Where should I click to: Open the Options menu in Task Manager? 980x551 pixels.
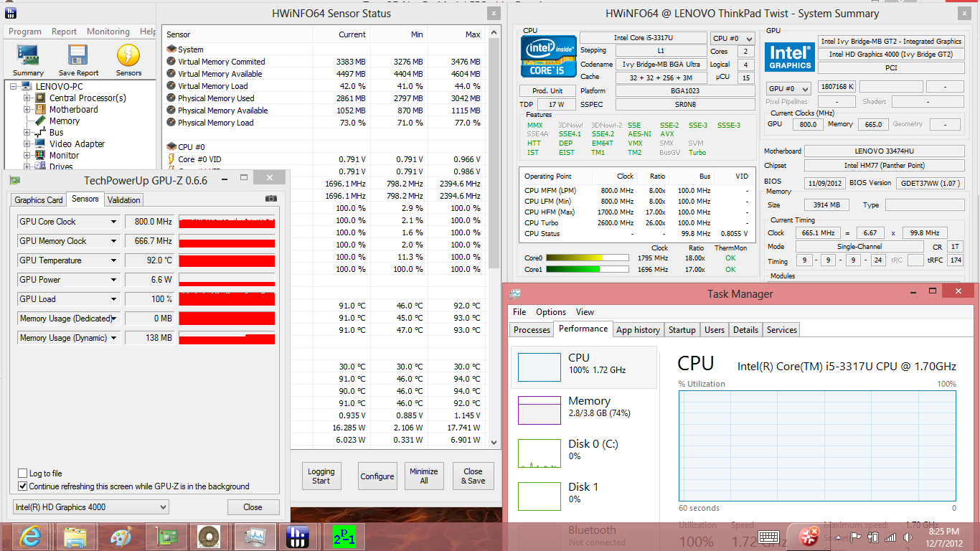point(551,312)
